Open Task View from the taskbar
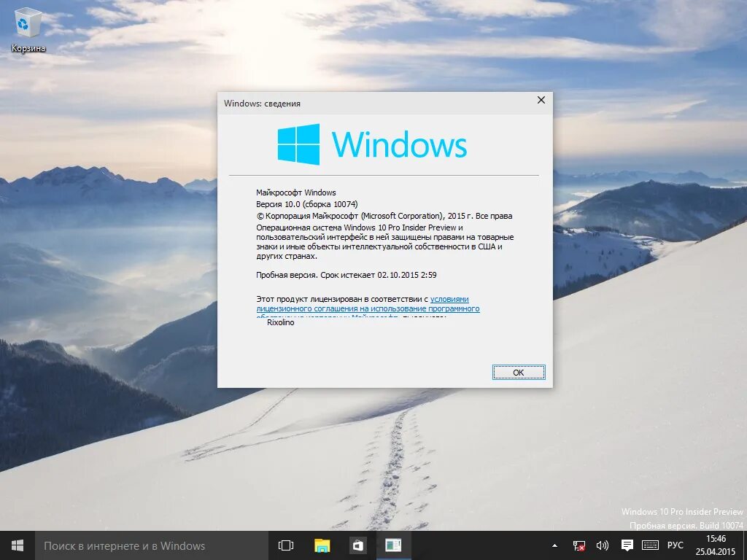Screen dimensions: 747x560 coord(286,545)
